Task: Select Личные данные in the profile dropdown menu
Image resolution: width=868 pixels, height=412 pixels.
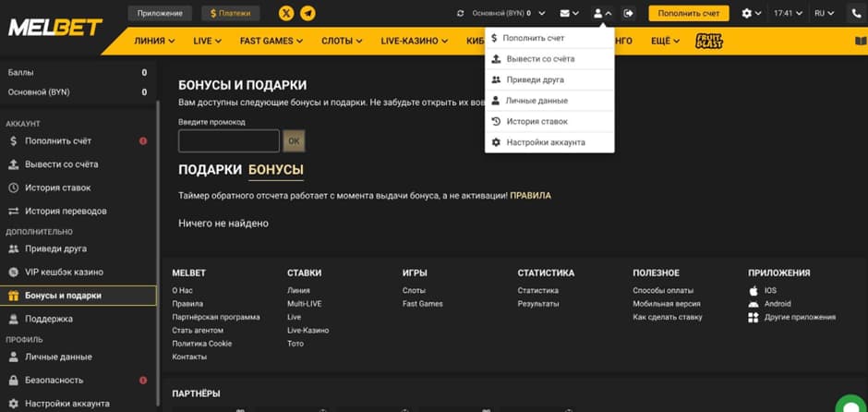Action: [x=549, y=101]
